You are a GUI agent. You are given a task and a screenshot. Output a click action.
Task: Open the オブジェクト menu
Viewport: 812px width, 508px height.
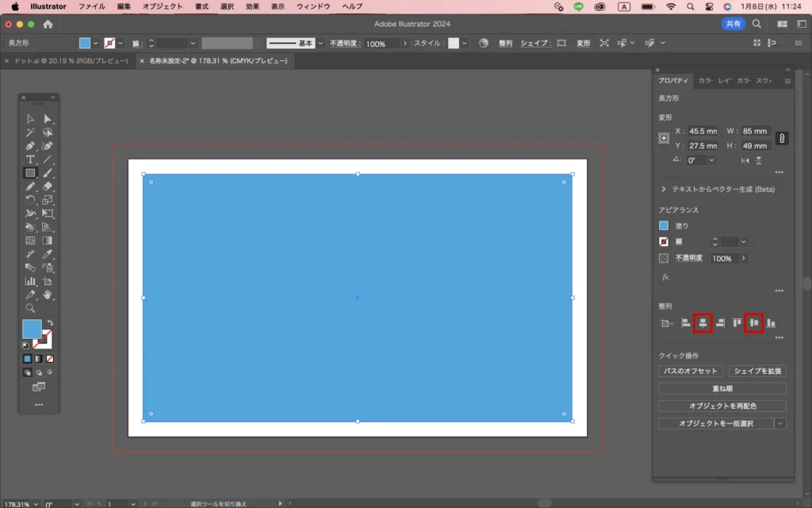(x=163, y=6)
